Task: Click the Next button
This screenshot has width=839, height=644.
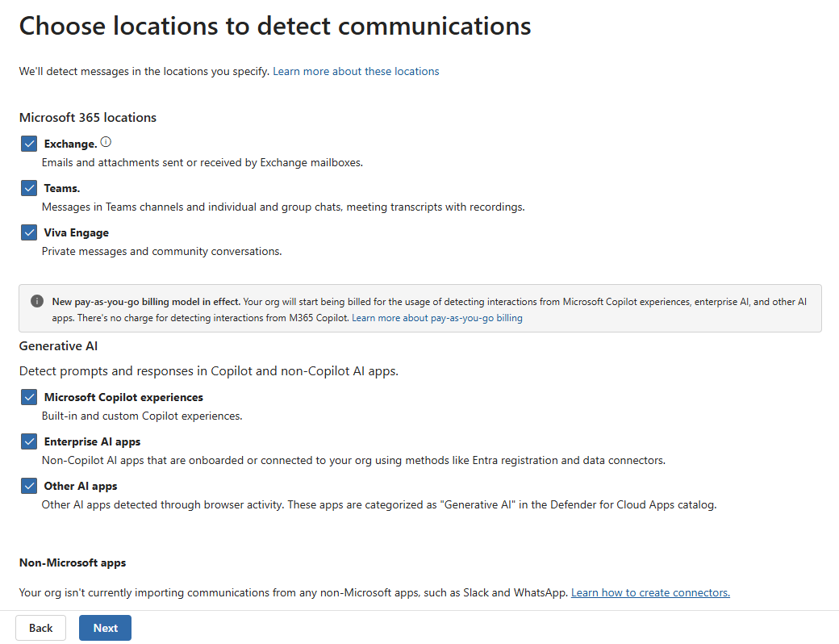Action: (105, 628)
